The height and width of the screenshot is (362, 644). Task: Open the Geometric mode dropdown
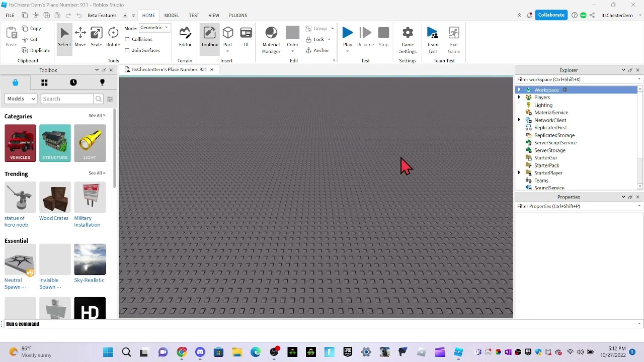[155, 28]
